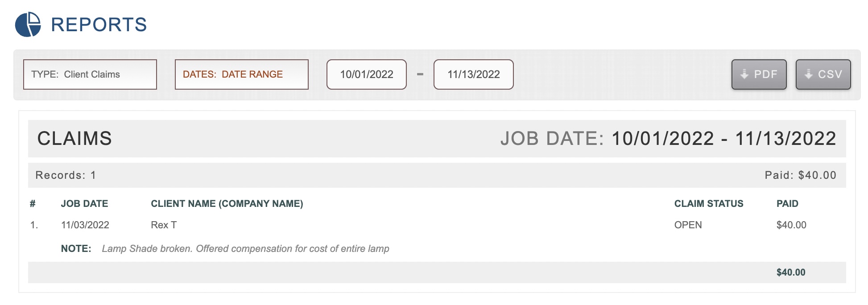The width and height of the screenshot is (868, 305).
Task: Click the Reports pie chart icon
Action: click(x=28, y=25)
